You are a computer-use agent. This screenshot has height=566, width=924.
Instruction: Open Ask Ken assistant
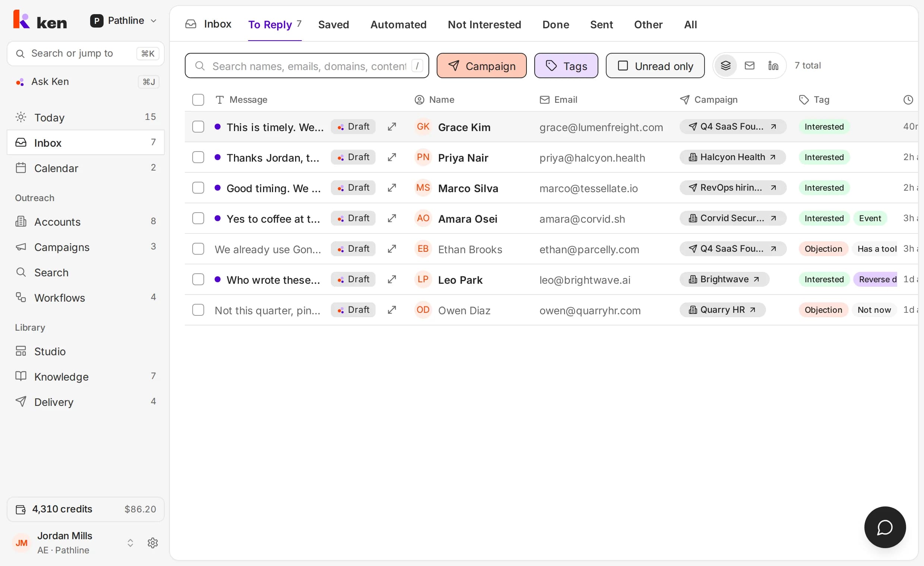tap(85, 82)
